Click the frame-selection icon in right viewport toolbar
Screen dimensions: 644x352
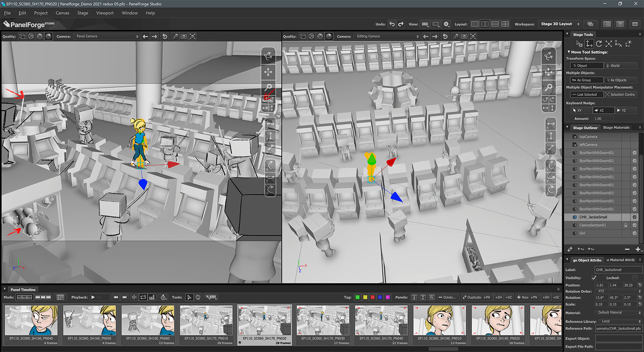(x=473, y=36)
